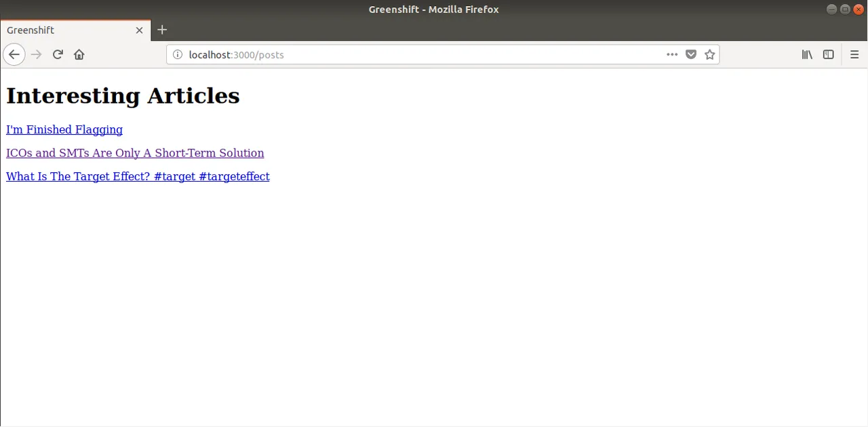Close the Greenshift tab
The image size is (868, 427).
[139, 30]
